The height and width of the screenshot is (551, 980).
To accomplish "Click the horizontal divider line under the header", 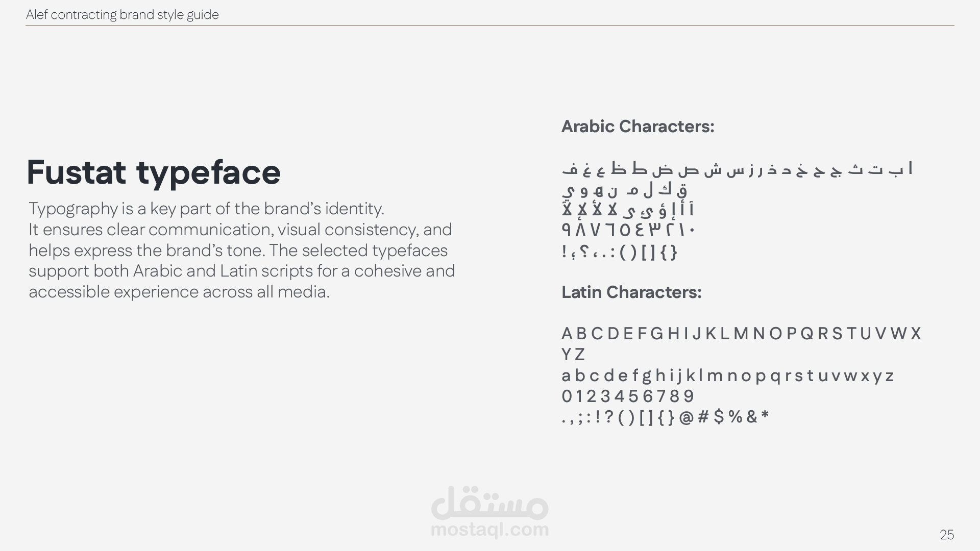I will click(x=489, y=26).
